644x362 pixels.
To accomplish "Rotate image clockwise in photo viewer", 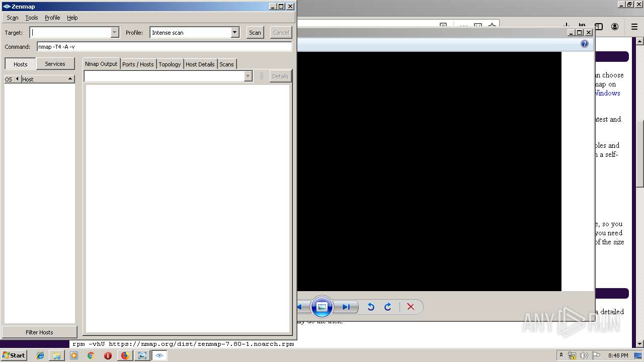I will (388, 307).
